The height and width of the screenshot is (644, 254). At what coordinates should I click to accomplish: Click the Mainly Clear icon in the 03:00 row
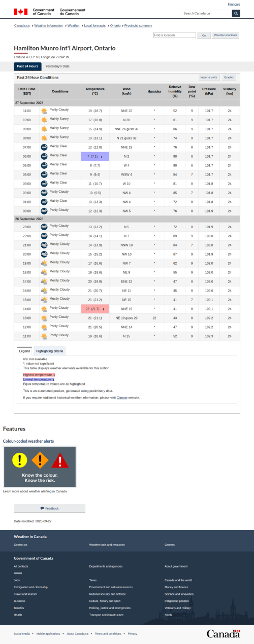[44, 184]
